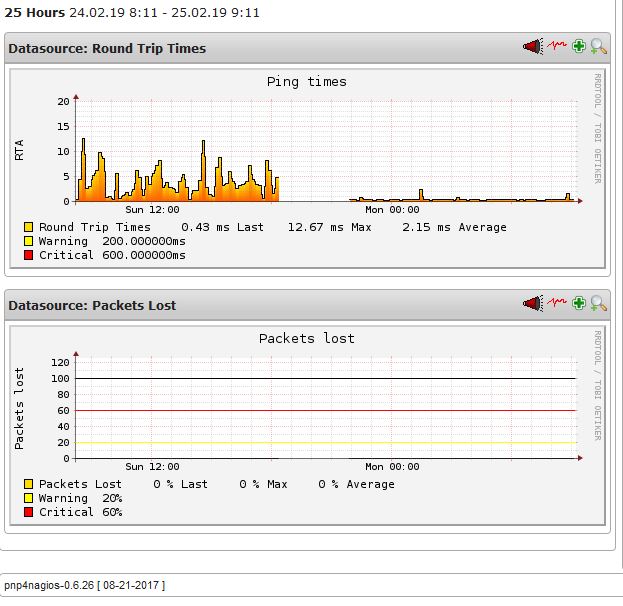623x606 pixels.
Task: Click the Mon 00:00 label on Ping times graph
Action: tap(392, 210)
